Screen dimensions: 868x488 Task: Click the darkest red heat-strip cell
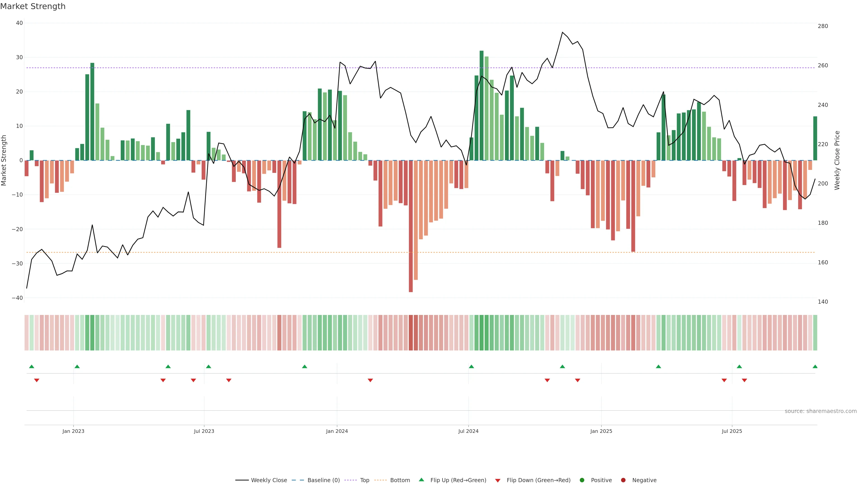410,332
